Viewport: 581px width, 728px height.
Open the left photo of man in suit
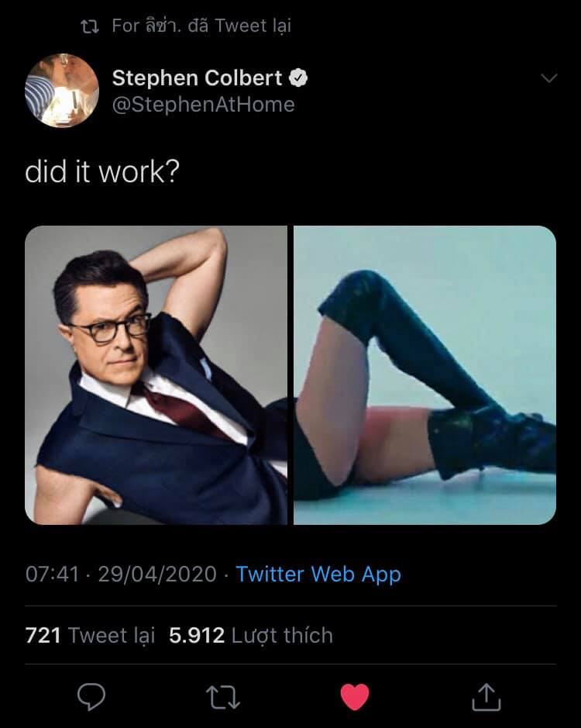pos(156,375)
